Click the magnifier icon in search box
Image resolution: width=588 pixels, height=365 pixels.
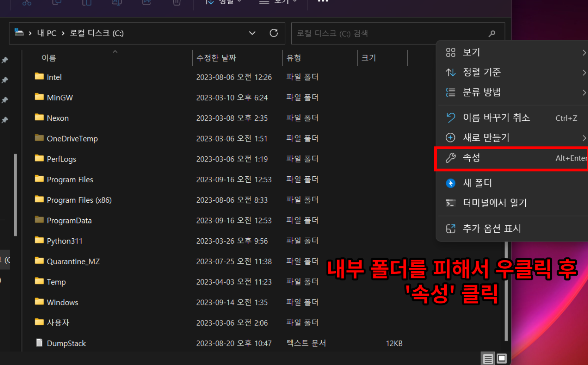[x=492, y=33]
